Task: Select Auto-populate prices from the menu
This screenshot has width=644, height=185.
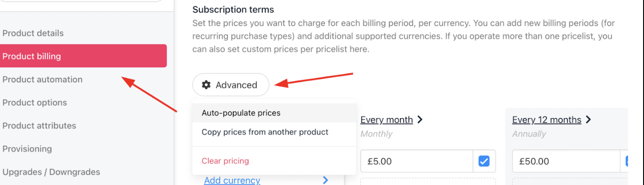Action: (241, 113)
